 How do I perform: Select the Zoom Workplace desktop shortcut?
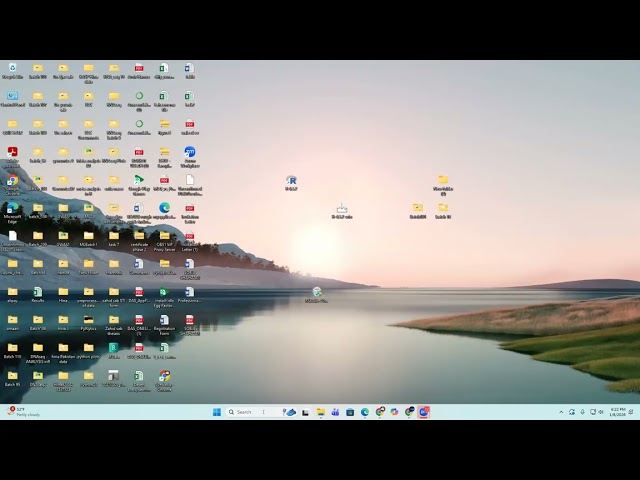189,153
